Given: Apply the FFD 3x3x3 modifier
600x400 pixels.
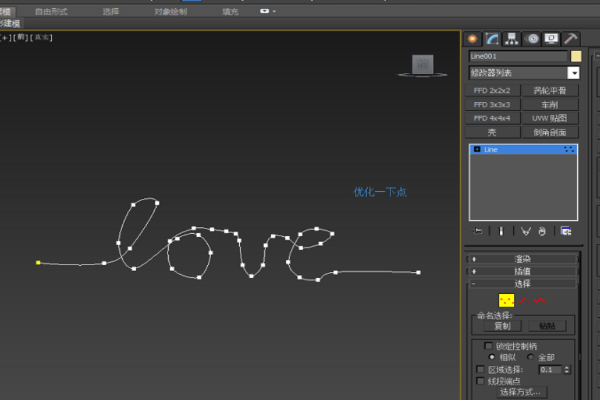Looking at the screenshot, I should (x=492, y=104).
